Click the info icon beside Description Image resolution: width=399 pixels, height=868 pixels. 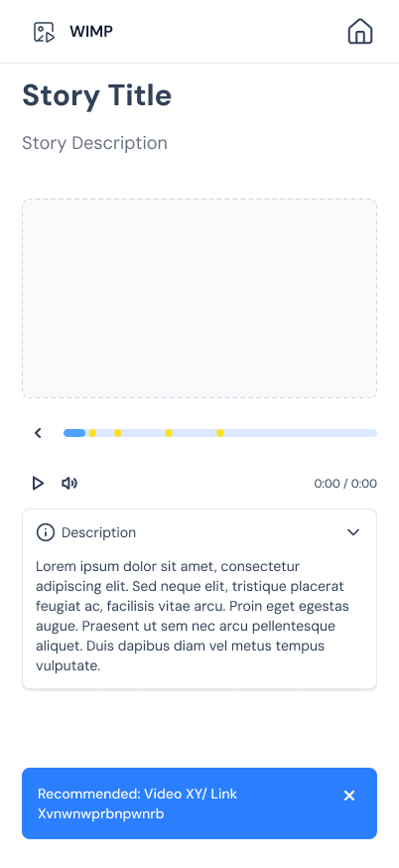(46, 532)
